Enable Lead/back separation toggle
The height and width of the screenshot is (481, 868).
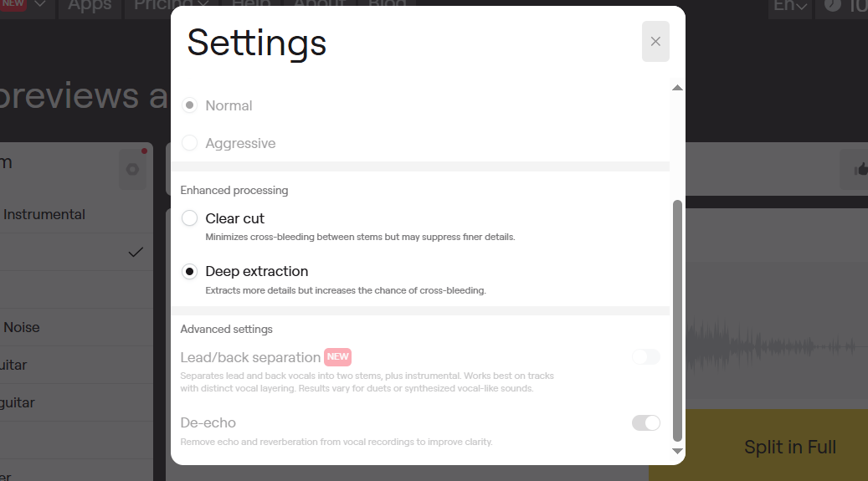tap(646, 357)
